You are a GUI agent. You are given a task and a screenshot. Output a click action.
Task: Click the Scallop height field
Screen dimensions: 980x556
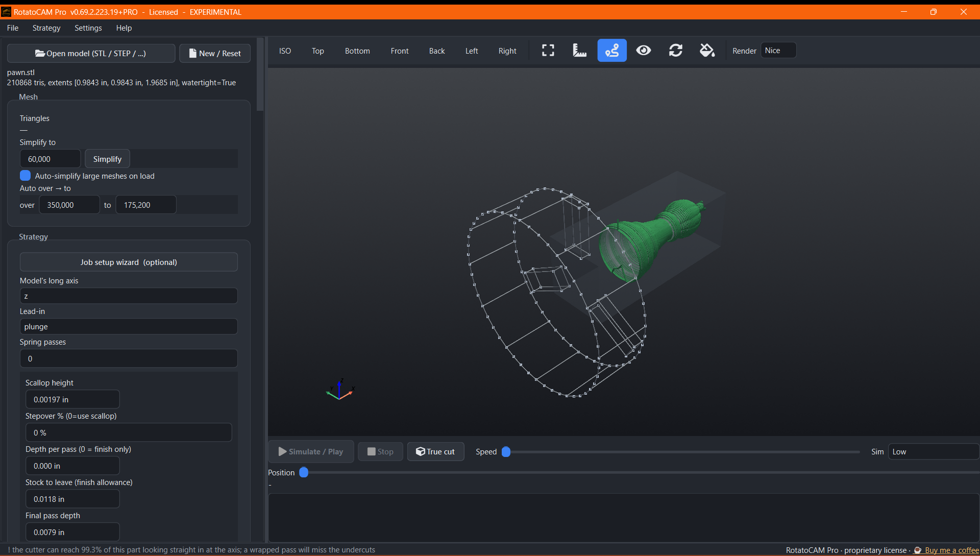coord(72,399)
